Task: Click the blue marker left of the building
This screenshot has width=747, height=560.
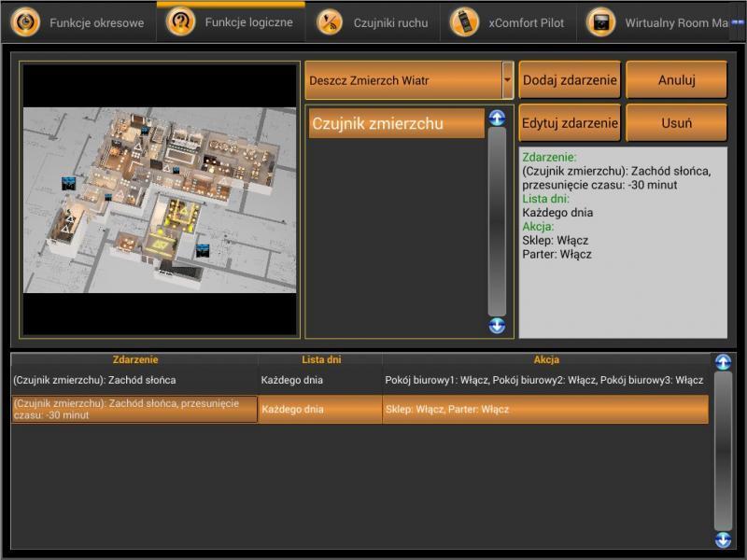Action: 68,183
